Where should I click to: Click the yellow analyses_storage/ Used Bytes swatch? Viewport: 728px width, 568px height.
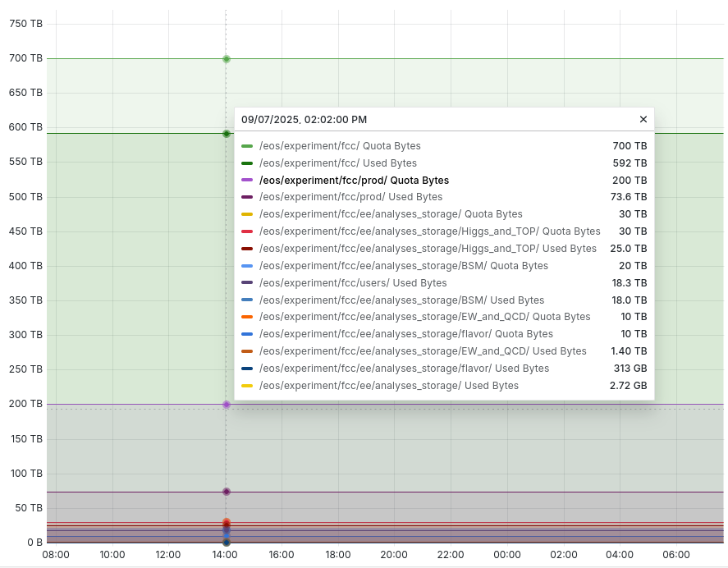pos(247,386)
